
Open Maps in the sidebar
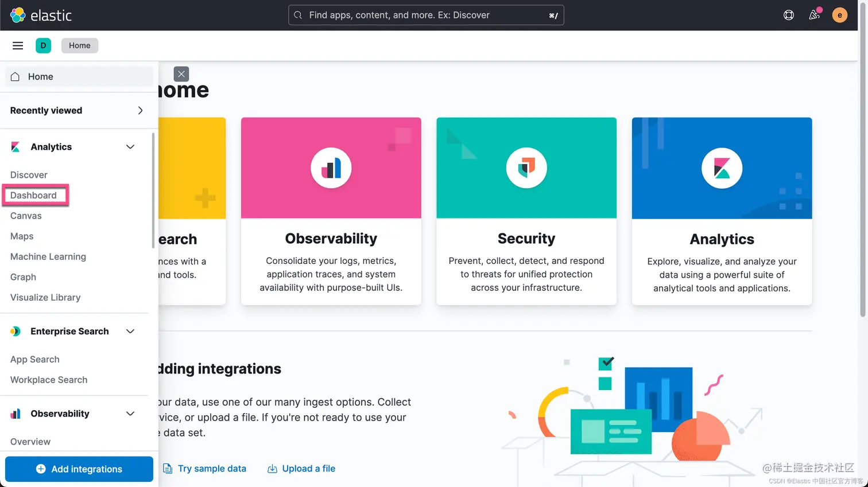click(22, 236)
